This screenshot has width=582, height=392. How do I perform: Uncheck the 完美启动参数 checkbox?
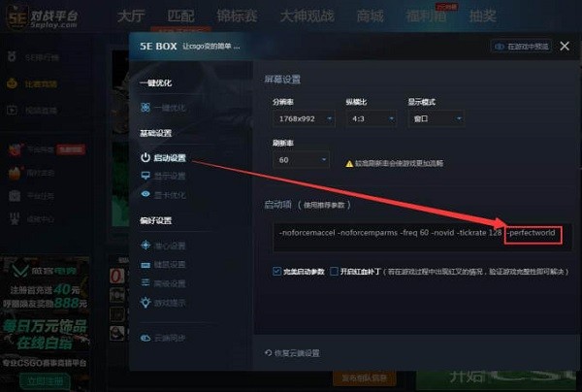tap(276, 272)
